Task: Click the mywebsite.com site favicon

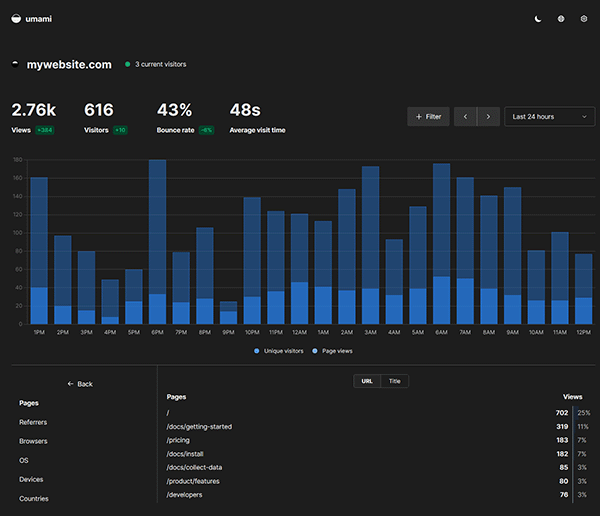Action: tap(15, 64)
